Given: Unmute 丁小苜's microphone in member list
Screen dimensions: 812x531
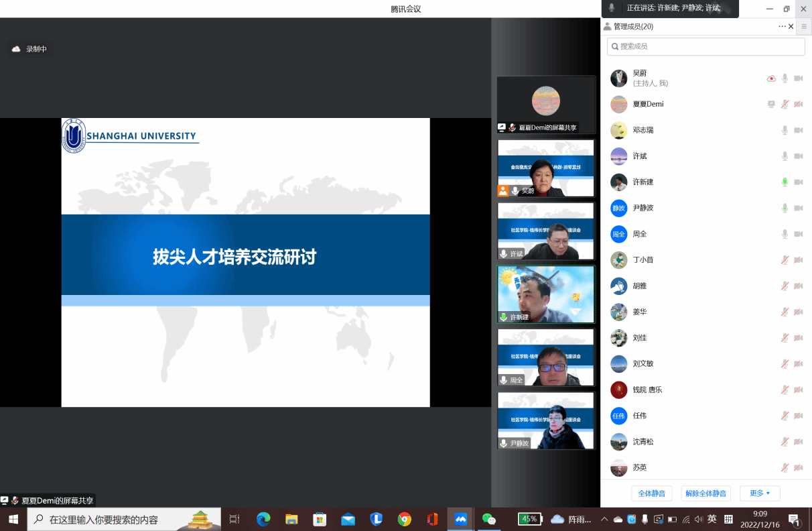Looking at the screenshot, I should [785, 260].
